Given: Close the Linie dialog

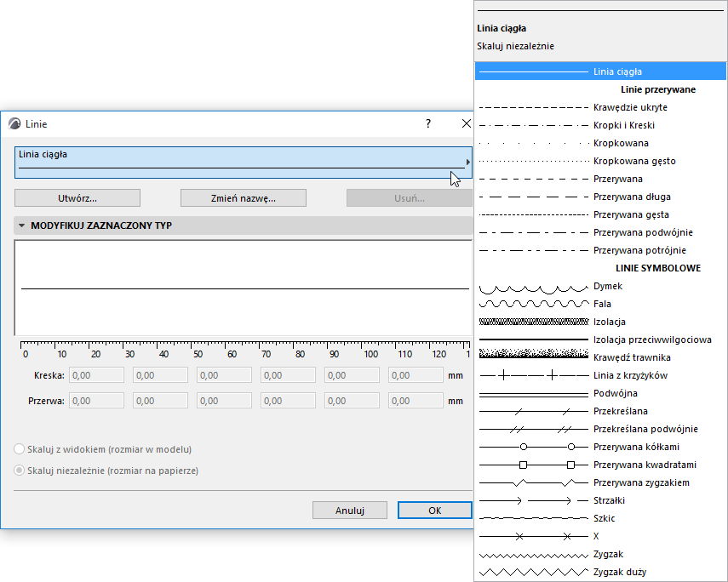Looking at the screenshot, I should coord(466,123).
